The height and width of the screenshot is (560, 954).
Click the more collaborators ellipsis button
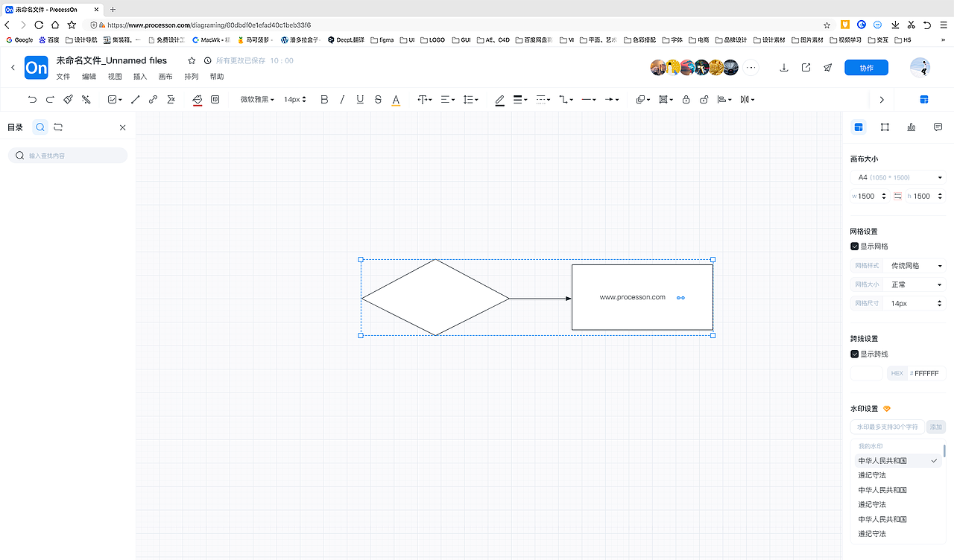click(751, 68)
